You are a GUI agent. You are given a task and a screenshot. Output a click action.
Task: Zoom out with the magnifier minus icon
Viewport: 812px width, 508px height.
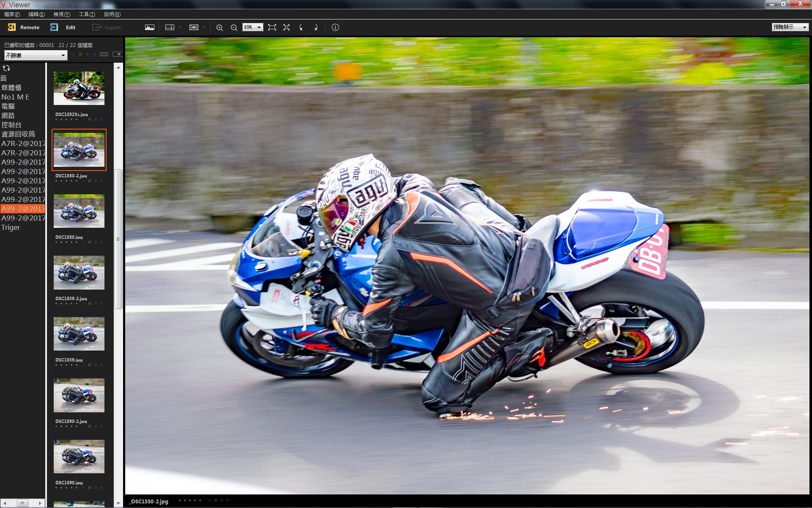(234, 28)
